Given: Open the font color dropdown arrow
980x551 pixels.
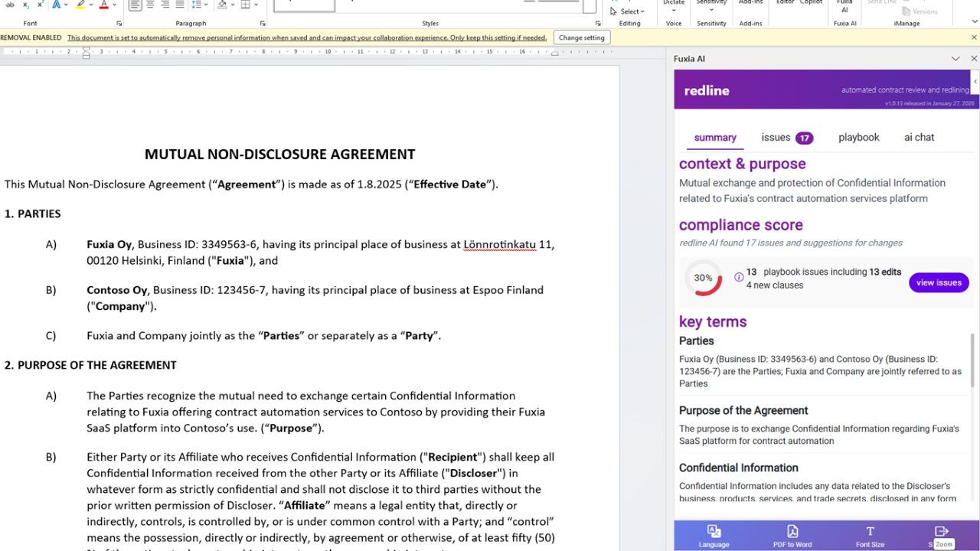Looking at the screenshot, I should tap(114, 5).
